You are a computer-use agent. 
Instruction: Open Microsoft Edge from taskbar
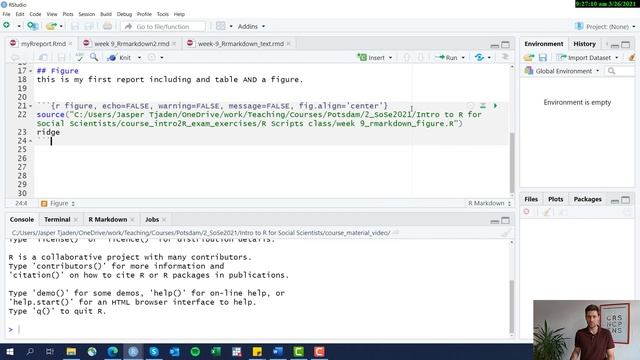coord(113,351)
